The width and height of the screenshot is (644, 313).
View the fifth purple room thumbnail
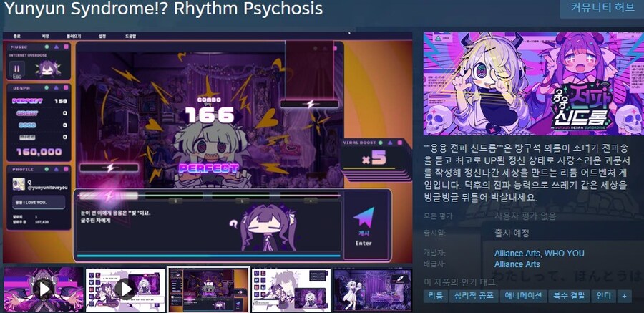click(x=373, y=288)
